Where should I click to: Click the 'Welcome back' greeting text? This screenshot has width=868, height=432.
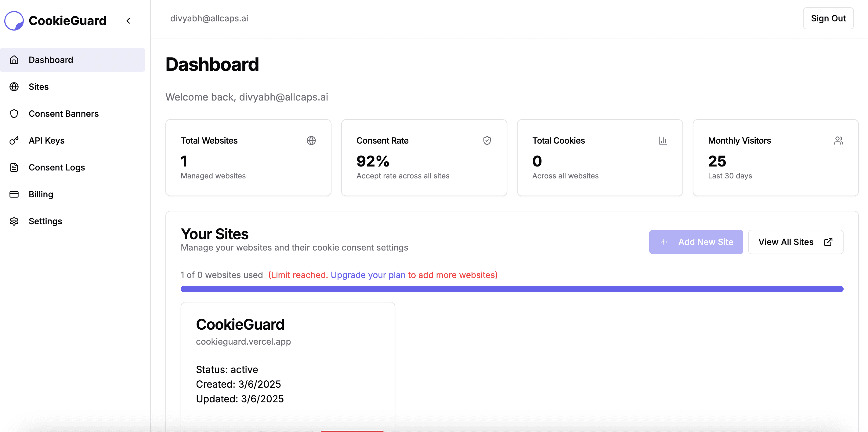(247, 97)
